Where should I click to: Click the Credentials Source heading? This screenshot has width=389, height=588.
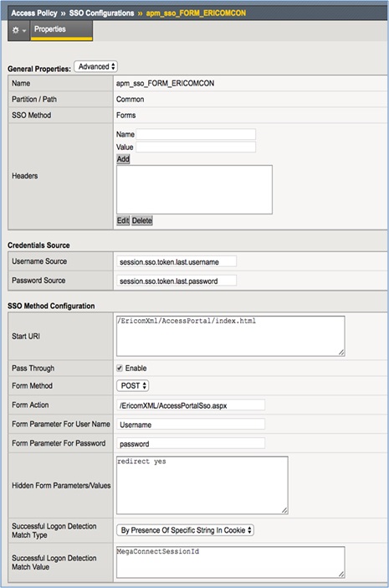click(x=38, y=245)
